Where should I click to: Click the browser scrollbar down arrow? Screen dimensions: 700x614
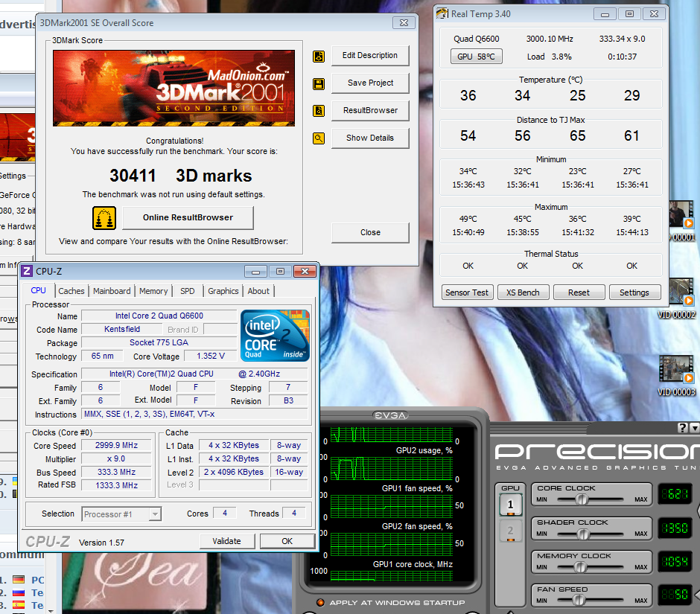(51, 610)
